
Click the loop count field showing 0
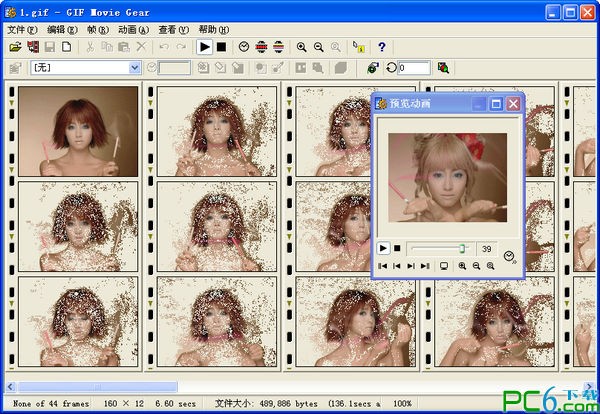coord(414,68)
